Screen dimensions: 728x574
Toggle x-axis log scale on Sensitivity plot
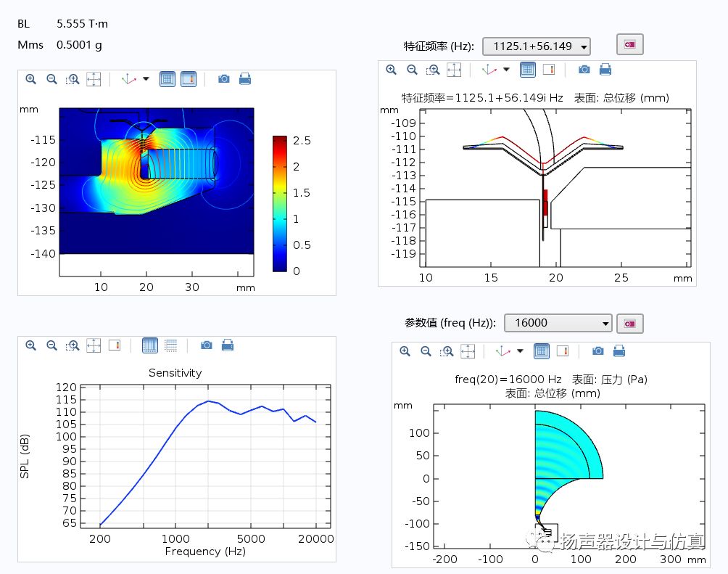(x=150, y=345)
